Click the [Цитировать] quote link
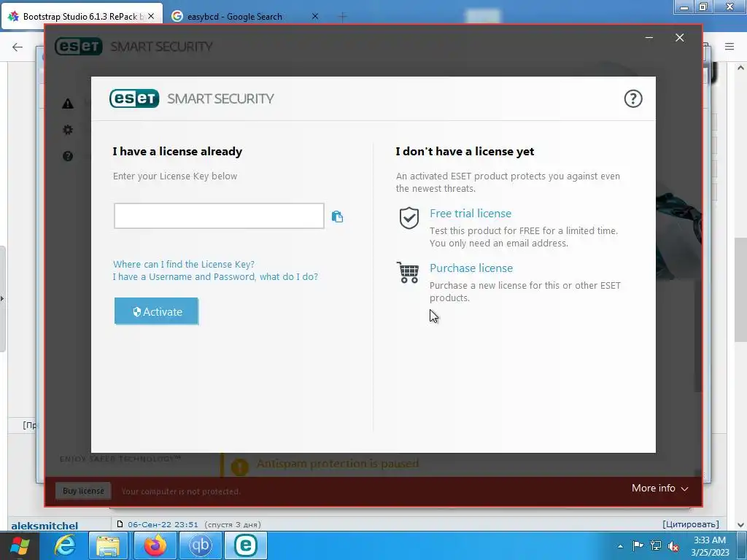747x560 pixels. [x=691, y=524]
